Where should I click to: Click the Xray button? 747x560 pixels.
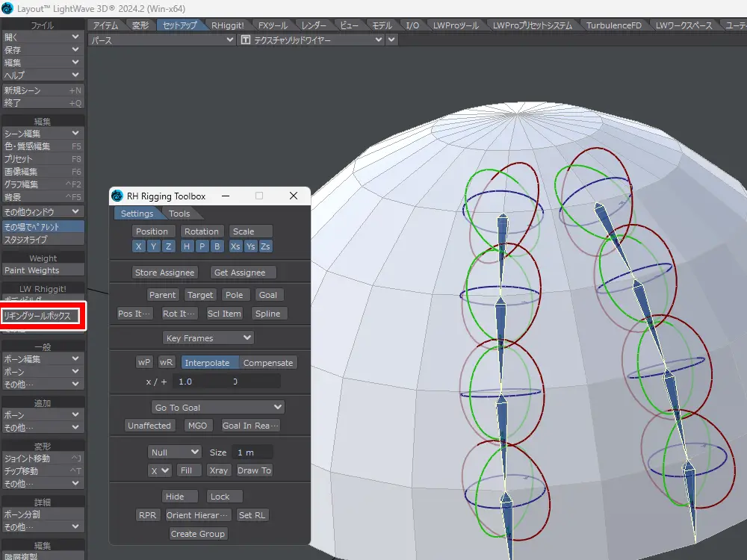[219, 470]
